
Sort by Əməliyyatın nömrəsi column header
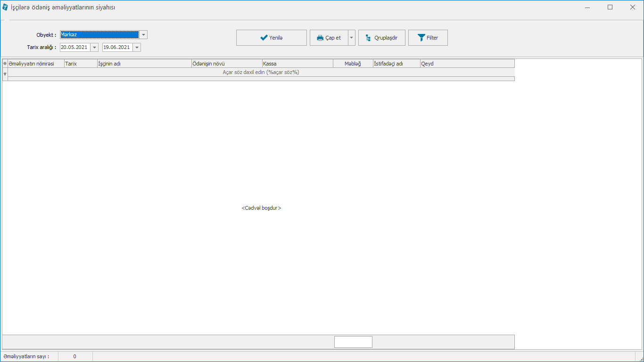(36, 64)
